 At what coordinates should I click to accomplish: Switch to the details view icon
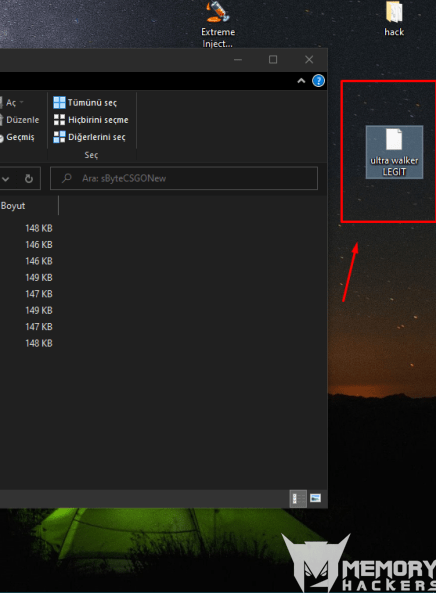[298, 498]
